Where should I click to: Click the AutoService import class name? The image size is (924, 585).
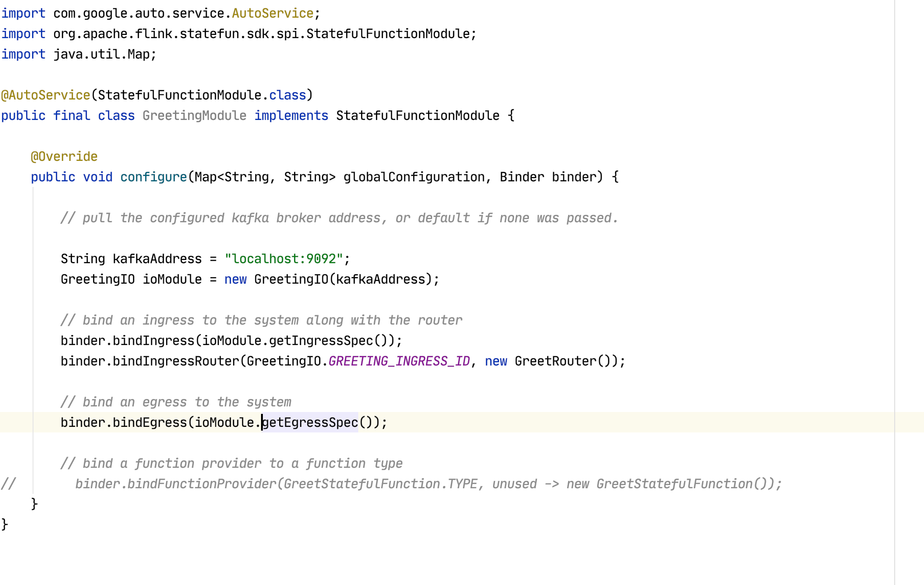[273, 13]
